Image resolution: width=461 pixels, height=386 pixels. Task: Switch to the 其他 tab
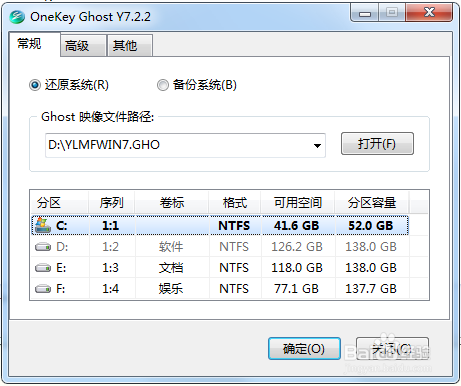point(130,45)
